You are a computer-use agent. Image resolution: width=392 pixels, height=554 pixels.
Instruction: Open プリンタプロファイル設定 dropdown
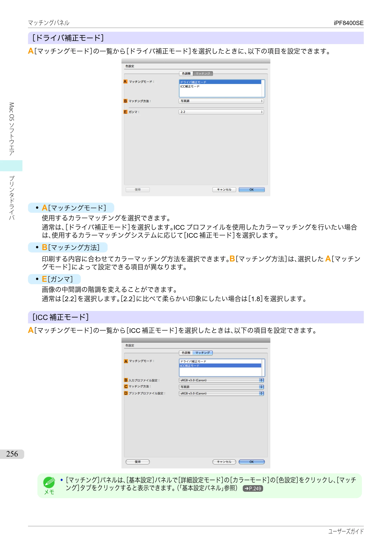(221, 393)
